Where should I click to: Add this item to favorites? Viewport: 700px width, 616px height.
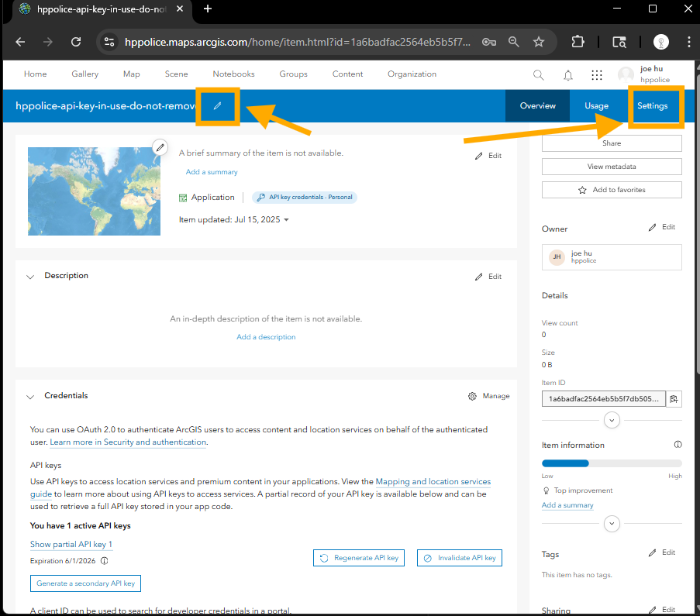[x=612, y=190]
